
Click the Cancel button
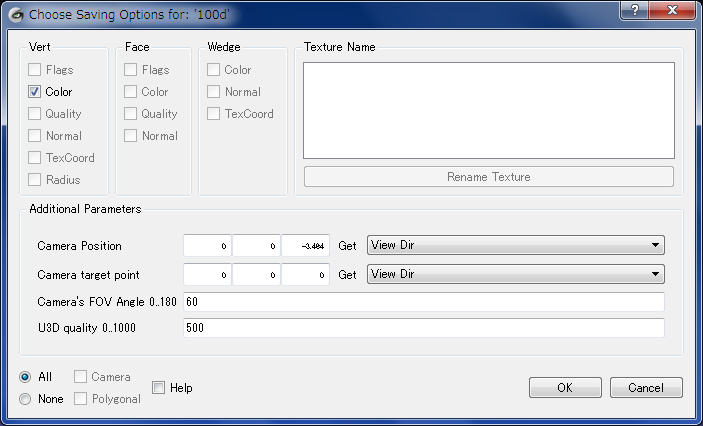pos(646,387)
